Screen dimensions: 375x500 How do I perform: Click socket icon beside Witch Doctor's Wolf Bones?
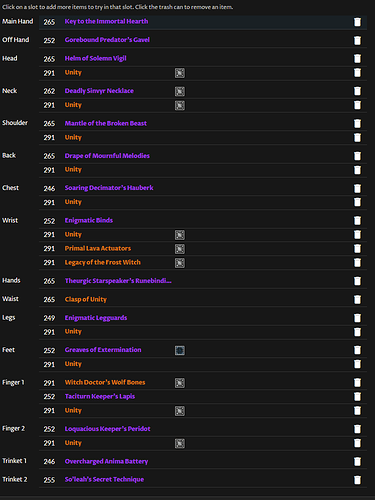click(180, 383)
